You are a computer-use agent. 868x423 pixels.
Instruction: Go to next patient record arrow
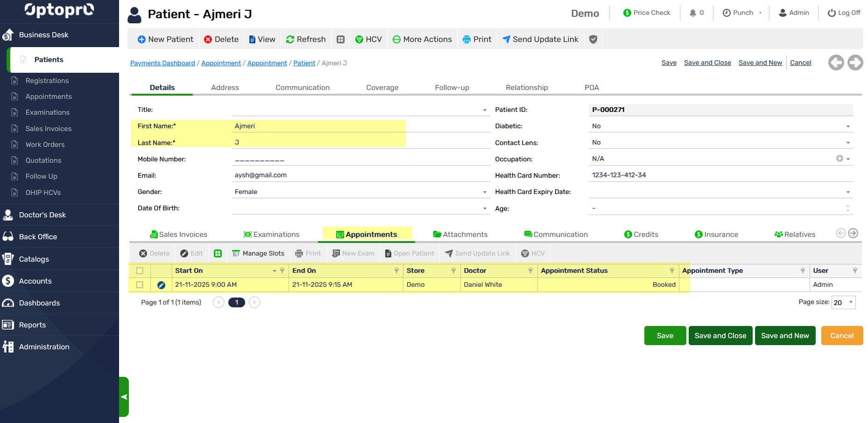pyautogui.click(x=855, y=62)
